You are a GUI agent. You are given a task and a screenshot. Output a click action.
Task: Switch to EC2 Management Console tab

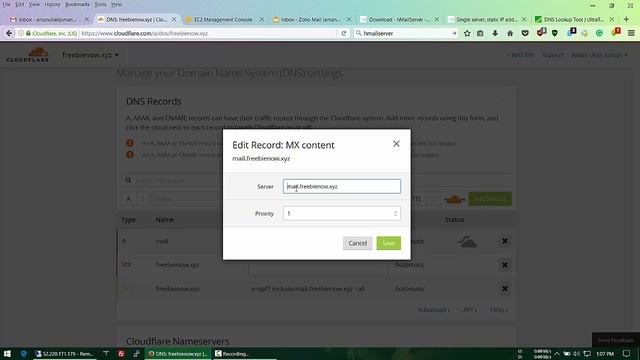tap(223, 19)
